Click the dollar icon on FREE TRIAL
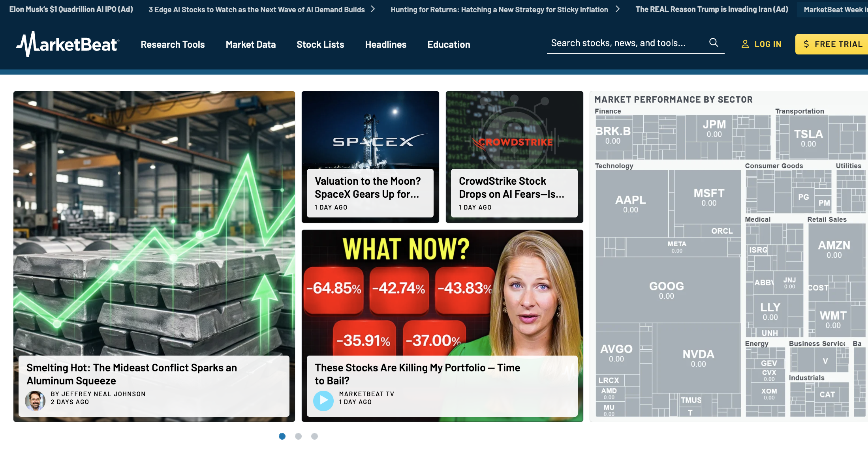The height and width of the screenshot is (457, 868). tap(806, 44)
